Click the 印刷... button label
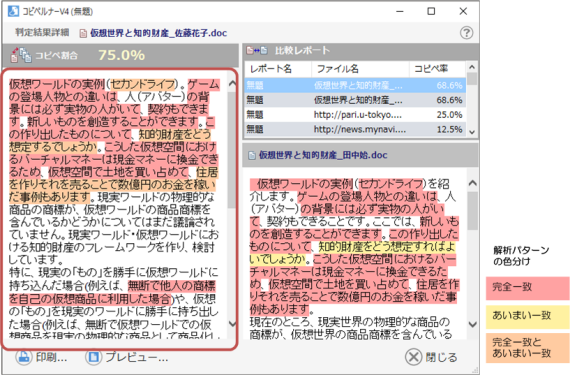The width and height of the screenshot is (570, 375). (x=51, y=357)
